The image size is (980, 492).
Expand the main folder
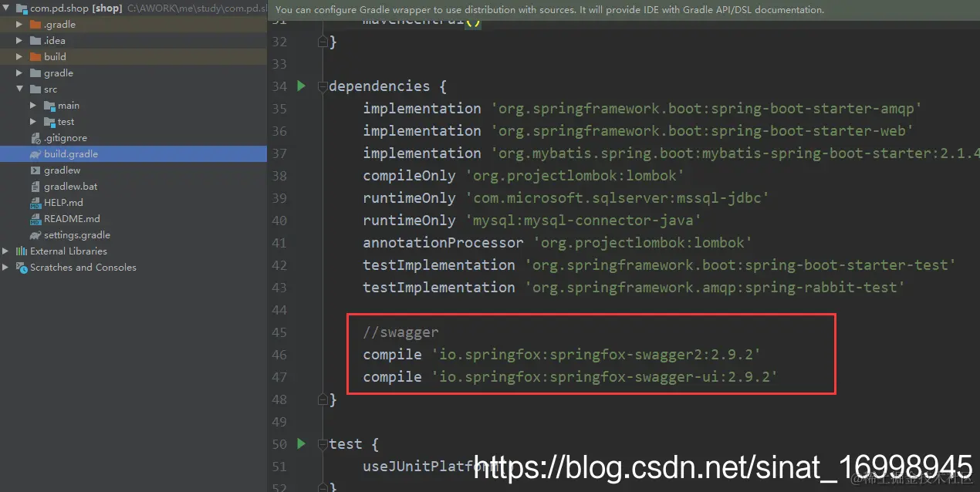pyautogui.click(x=33, y=105)
